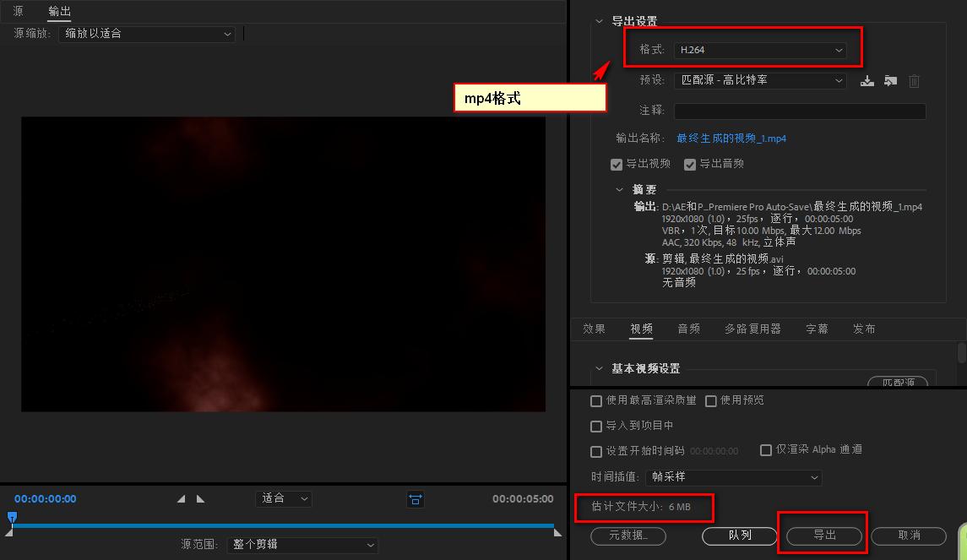Image resolution: width=967 pixels, height=560 pixels.
Task: Switch to the 音频 tab
Action: pyautogui.click(x=689, y=329)
